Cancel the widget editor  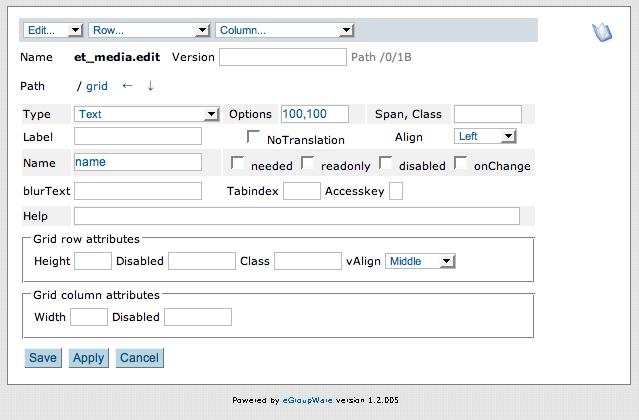pyautogui.click(x=139, y=358)
